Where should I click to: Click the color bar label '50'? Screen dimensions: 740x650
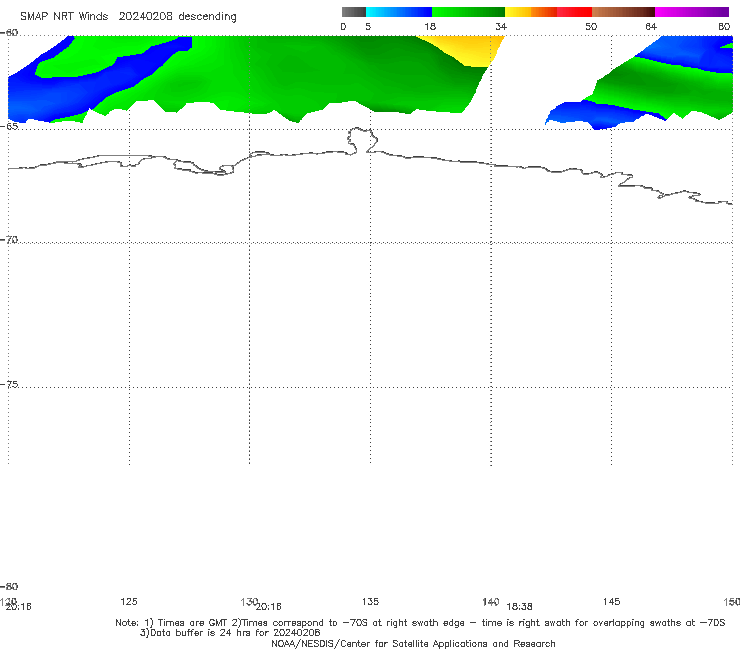click(591, 26)
